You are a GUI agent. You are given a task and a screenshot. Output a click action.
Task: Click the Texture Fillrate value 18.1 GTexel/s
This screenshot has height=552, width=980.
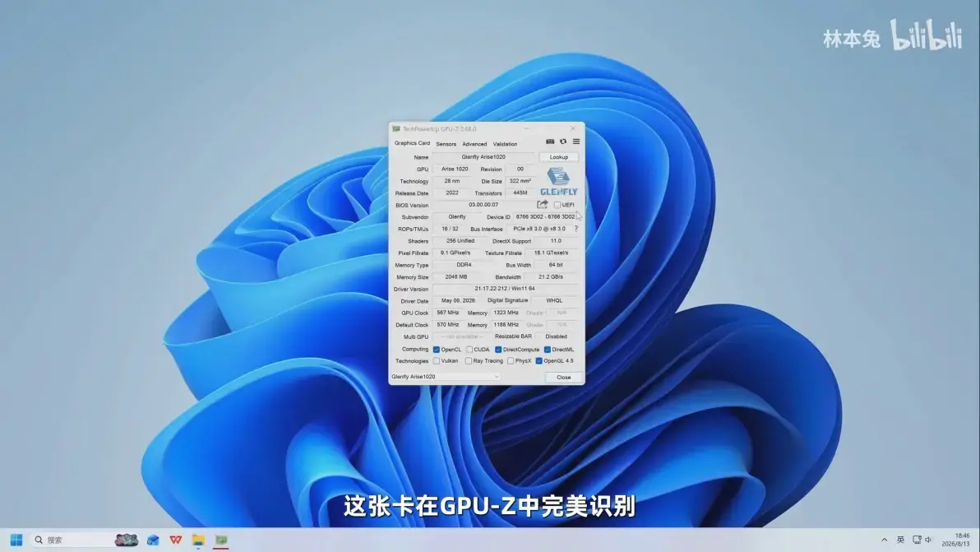pos(551,253)
